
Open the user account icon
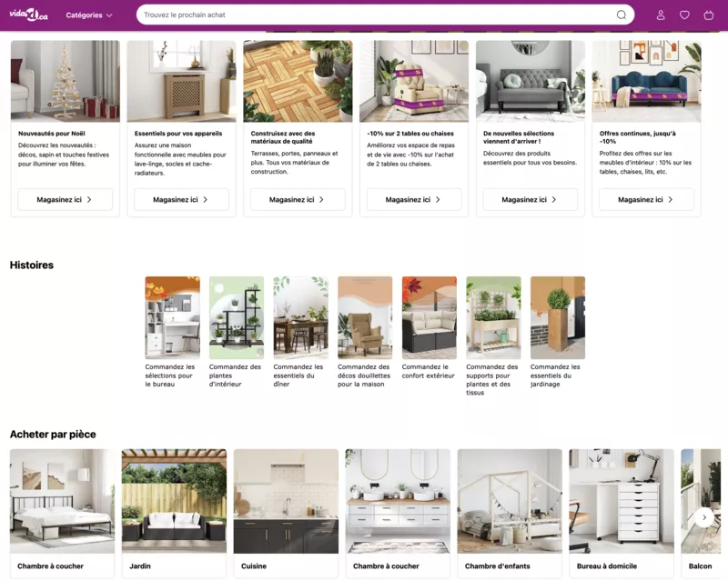pos(661,15)
